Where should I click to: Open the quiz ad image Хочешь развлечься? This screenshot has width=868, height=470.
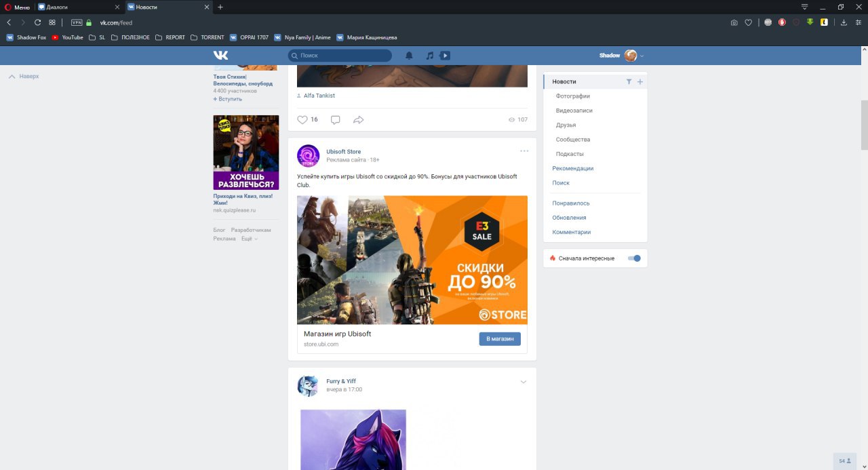246,153
